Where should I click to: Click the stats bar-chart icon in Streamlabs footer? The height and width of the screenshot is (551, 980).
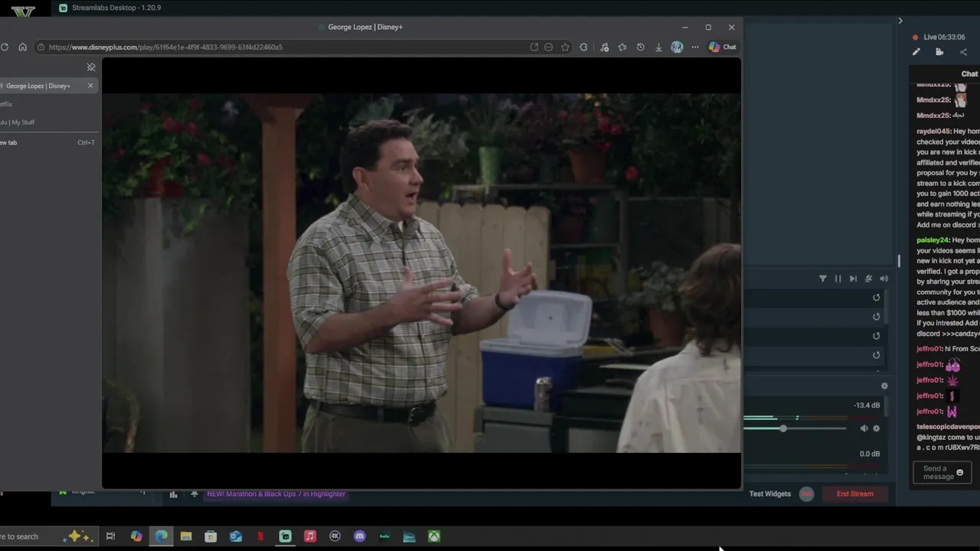pyautogui.click(x=173, y=494)
